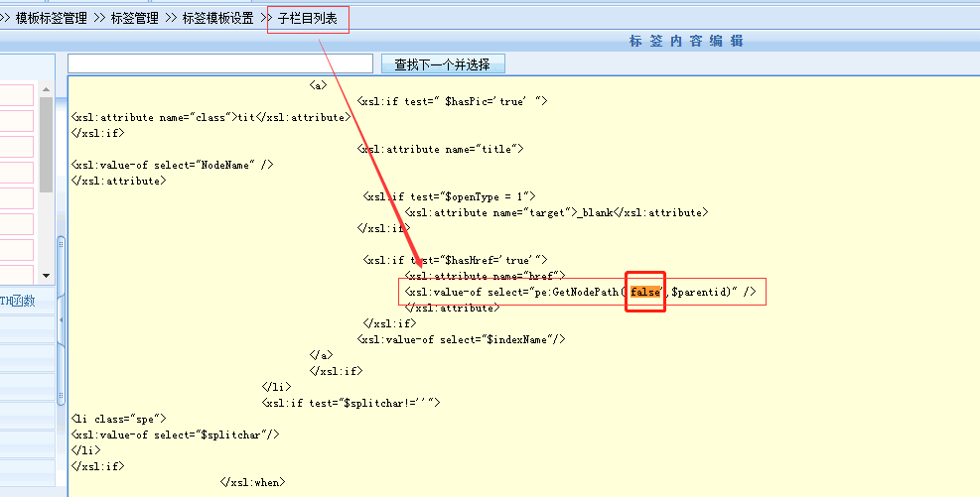Select the 子栏目列表 breadcrumb item
Viewport: 980px width, 497px height.
308,19
